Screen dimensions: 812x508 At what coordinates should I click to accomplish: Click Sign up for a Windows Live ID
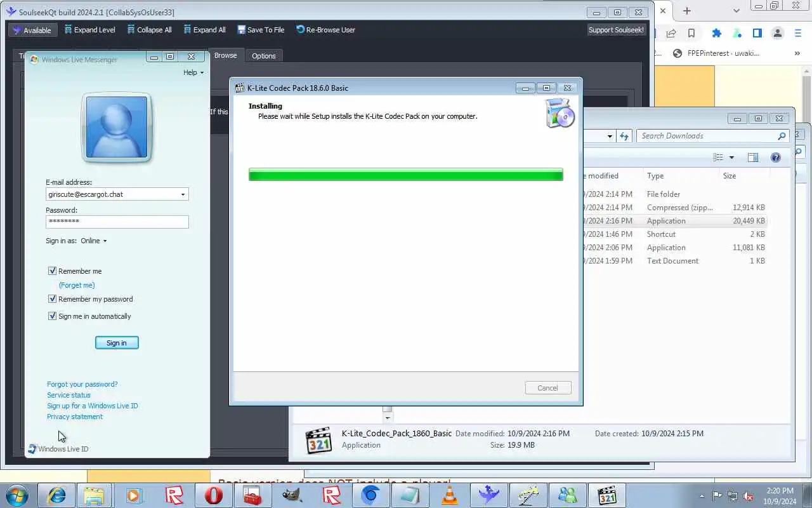(92, 406)
